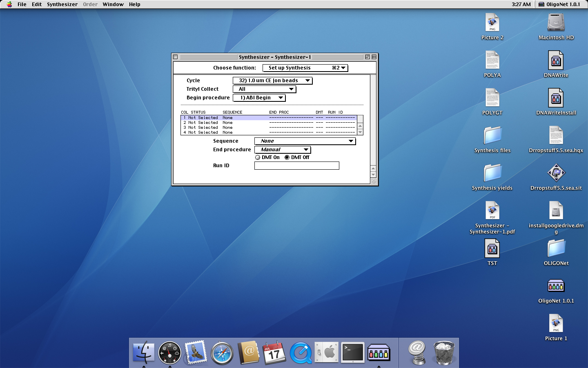Enable the DMT On radio button
This screenshot has width=588, height=368.
coord(258,157)
